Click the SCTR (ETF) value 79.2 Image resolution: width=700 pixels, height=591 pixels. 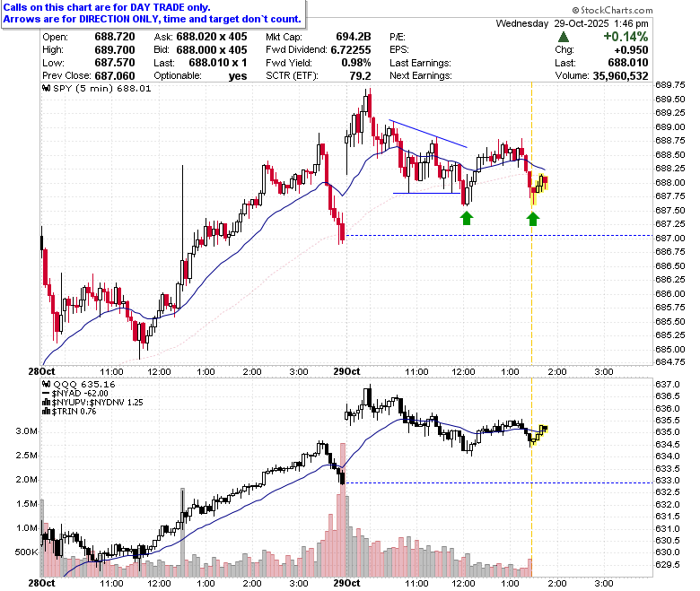360,76
